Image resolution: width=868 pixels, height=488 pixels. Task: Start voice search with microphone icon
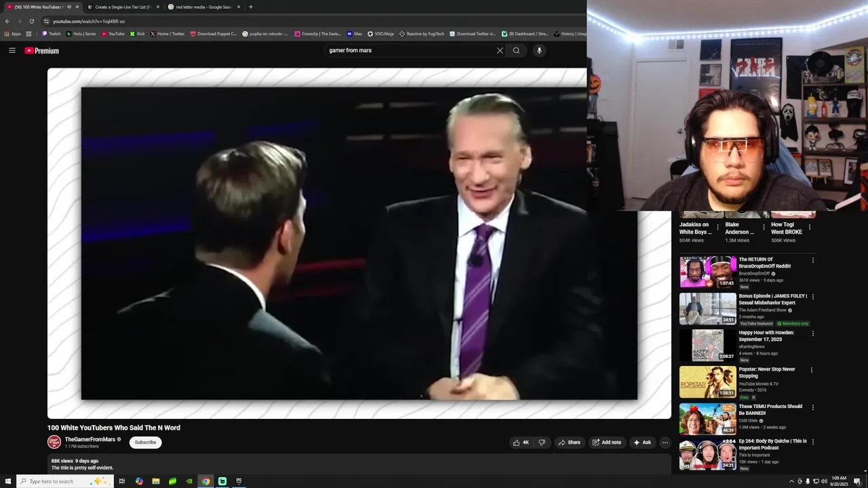point(539,50)
